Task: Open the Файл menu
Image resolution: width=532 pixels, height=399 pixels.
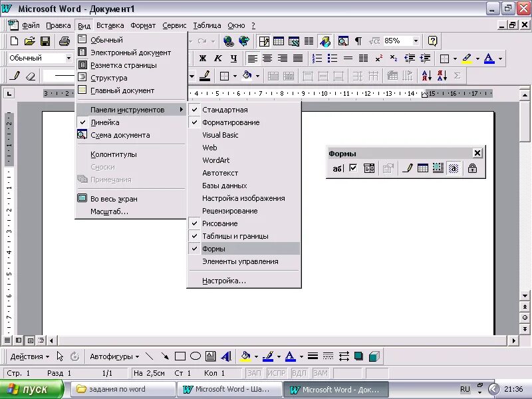Action: pyautogui.click(x=31, y=25)
